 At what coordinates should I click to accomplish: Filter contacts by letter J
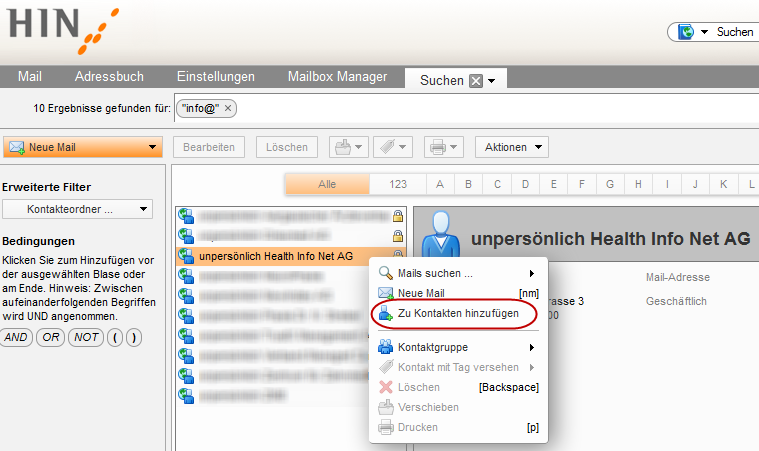(695, 184)
